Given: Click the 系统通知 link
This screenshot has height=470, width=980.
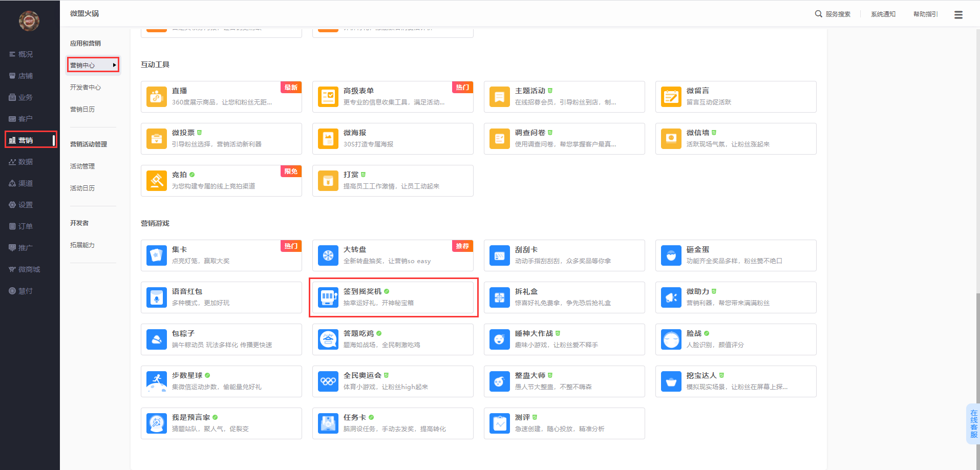Looking at the screenshot, I should click(883, 14).
